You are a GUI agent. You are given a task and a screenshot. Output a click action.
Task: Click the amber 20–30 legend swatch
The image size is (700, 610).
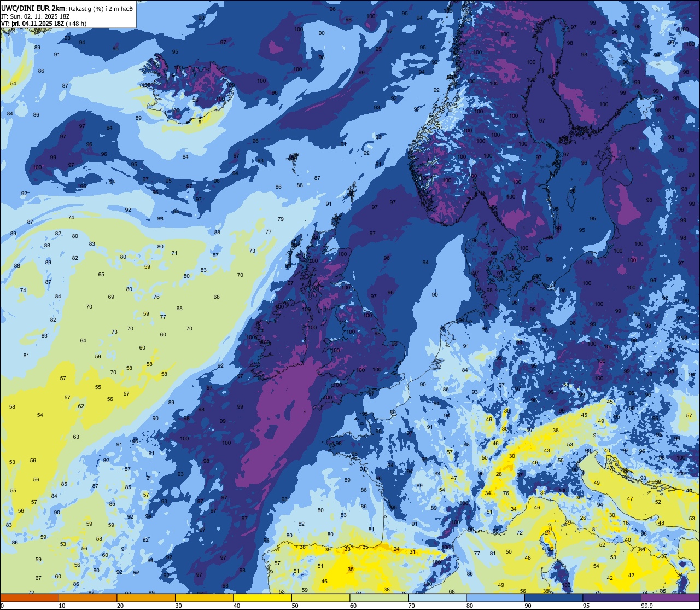[x=146, y=597]
